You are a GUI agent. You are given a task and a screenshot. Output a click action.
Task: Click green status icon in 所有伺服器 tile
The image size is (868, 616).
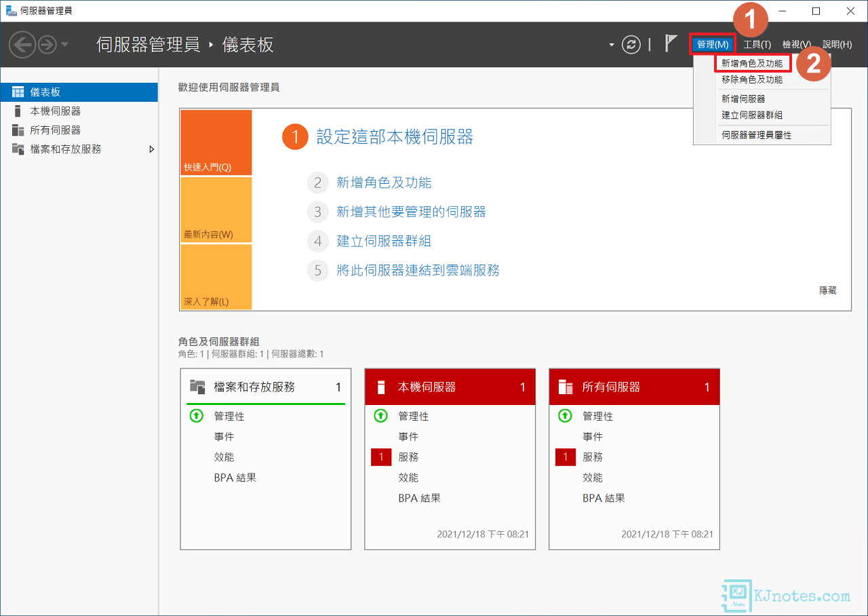pyautogui.click(x=565, y=416)
